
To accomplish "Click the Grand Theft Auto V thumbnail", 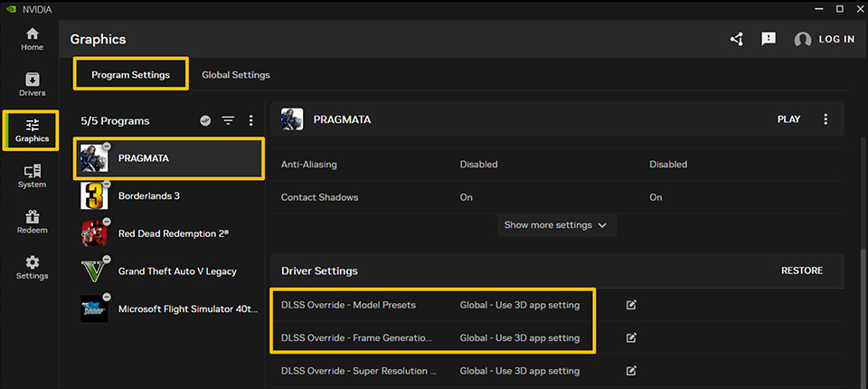I will coord(94,271).
